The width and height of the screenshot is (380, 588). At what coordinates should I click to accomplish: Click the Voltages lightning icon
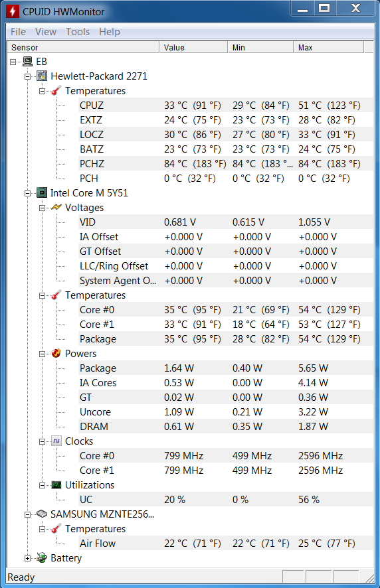(x=56, y=207)
